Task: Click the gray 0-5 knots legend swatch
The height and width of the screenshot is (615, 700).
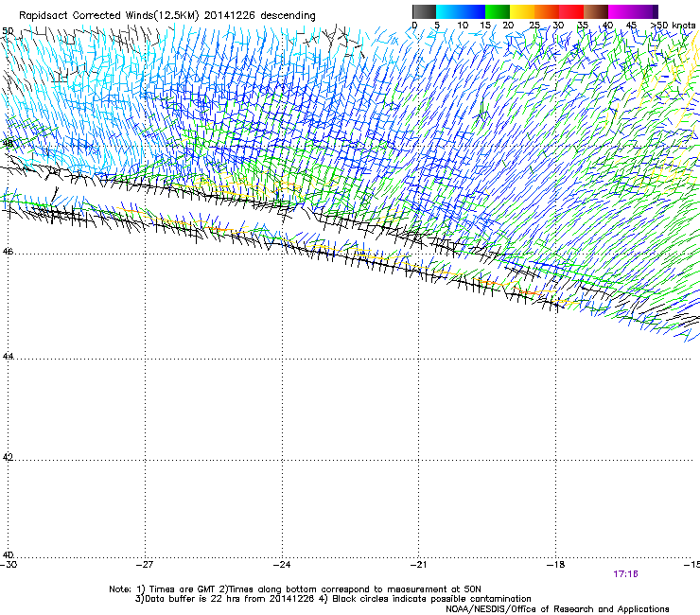Action: pos(424,11)
